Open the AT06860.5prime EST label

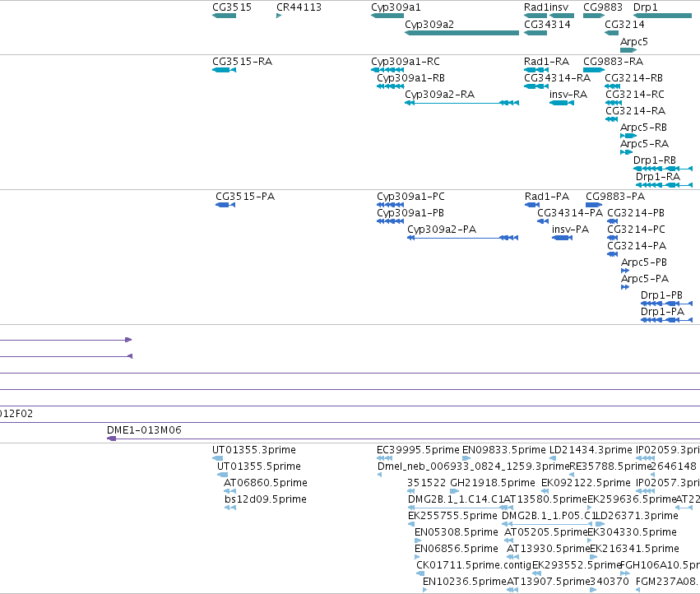click(266, 483)
